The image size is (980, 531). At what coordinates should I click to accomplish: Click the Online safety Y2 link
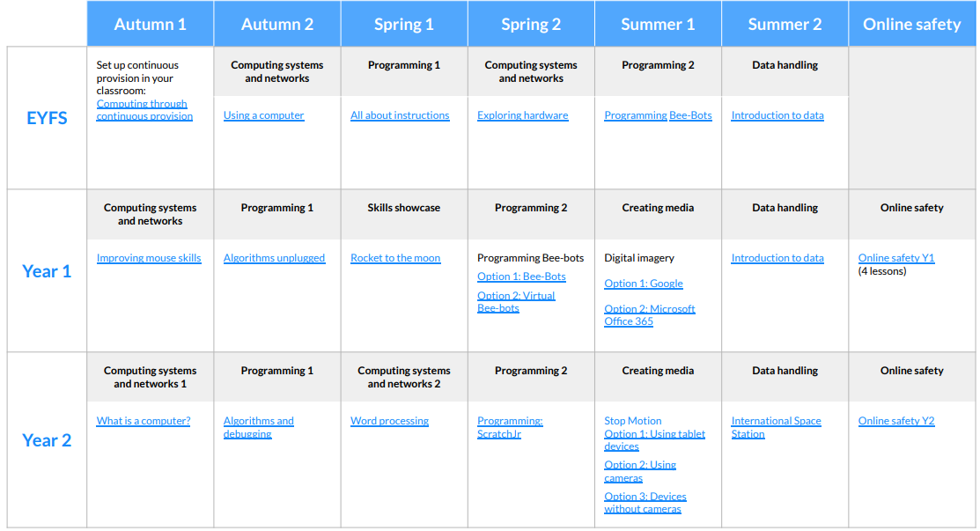coord(895,420)
